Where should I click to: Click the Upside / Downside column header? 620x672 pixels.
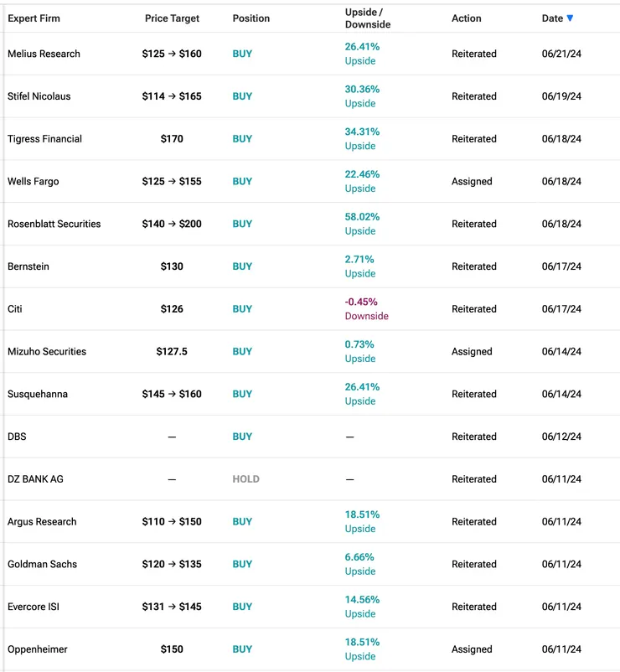click(x=368, y=18)
